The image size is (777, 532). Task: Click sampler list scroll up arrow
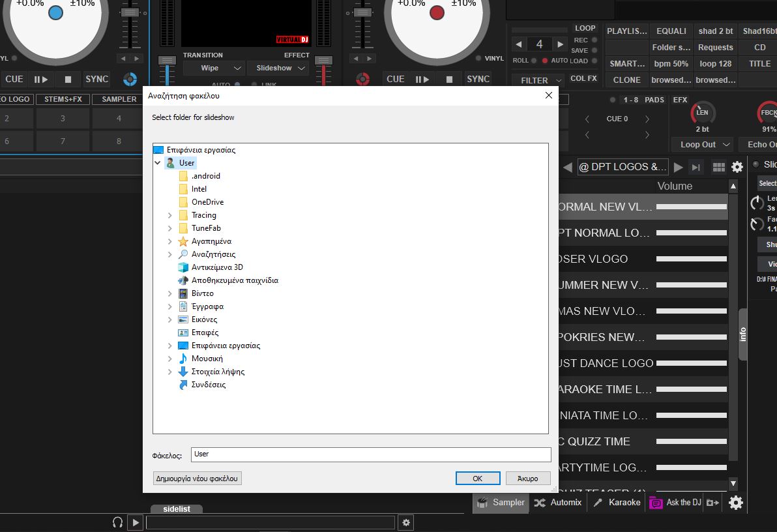point(733,186)
